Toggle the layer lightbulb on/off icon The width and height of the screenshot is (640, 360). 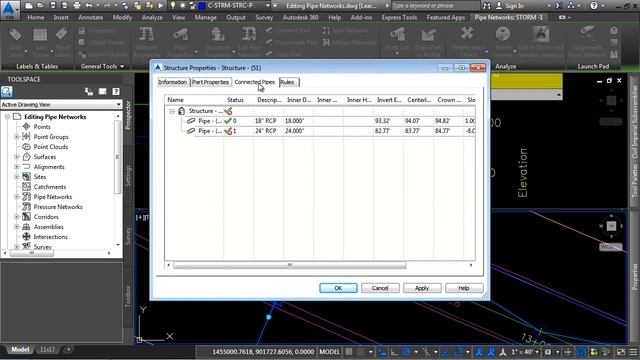point(173,6)
